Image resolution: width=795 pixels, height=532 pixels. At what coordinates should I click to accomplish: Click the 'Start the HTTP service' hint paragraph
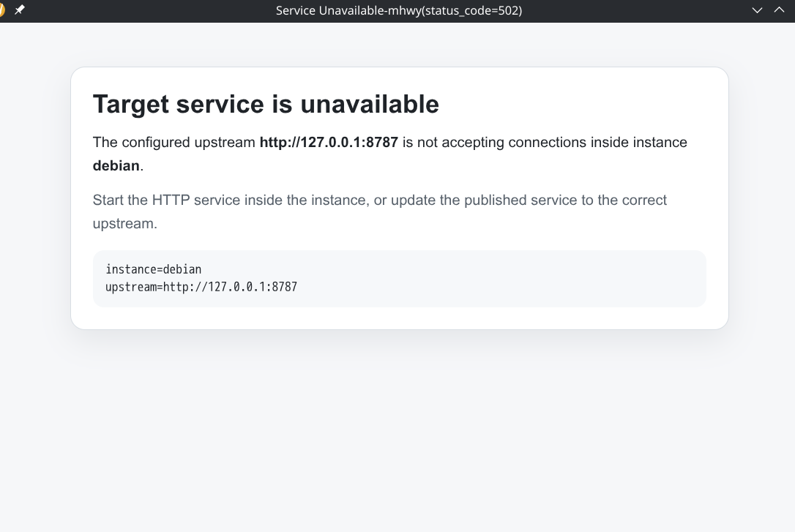pos(379,211)
